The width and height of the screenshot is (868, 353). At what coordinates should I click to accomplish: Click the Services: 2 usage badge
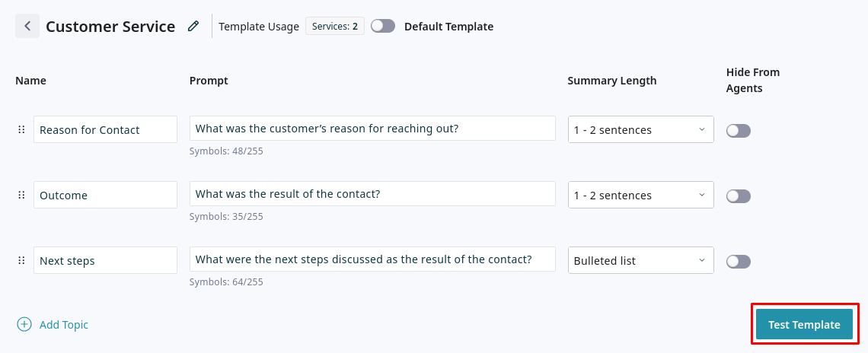pyautogui.click(x=335, y=27)
